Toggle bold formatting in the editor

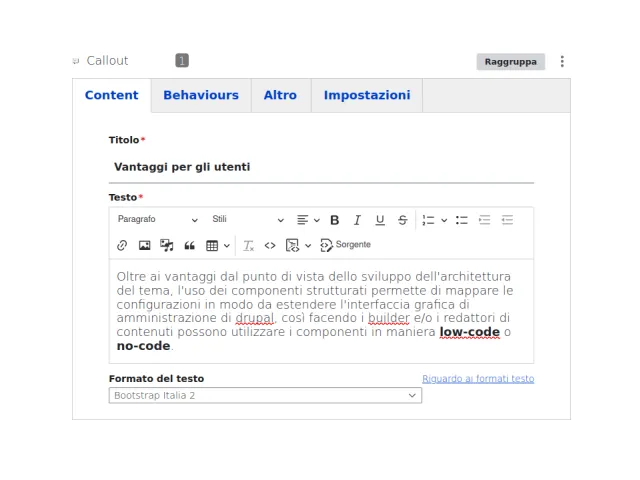click(335, 220)
